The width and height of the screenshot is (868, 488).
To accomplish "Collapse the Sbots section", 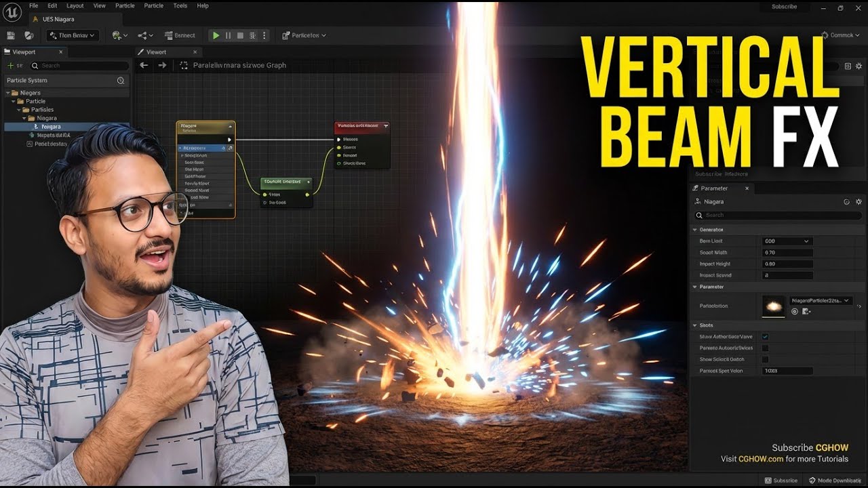I will coord(695,325).
